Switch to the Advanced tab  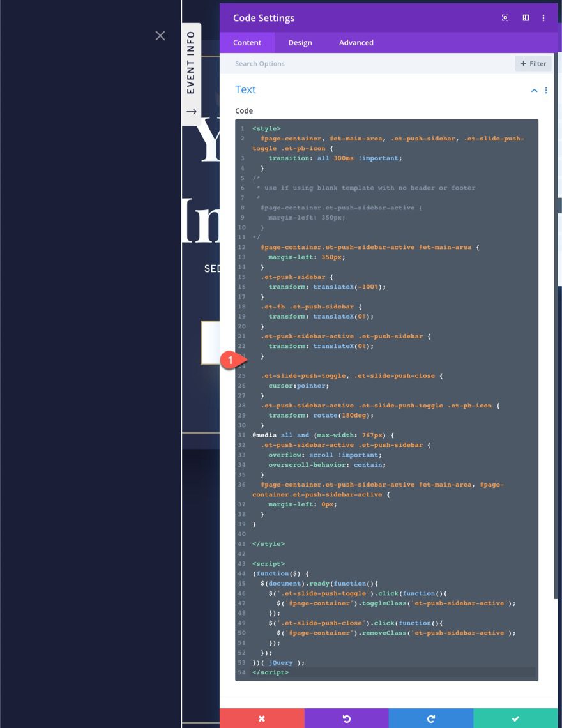[x=356, y=42]
